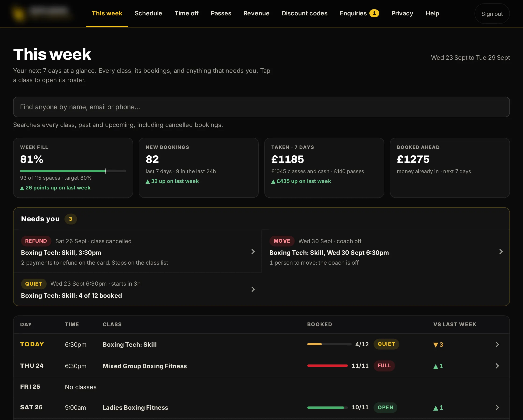Click QUIET status badge in today's row
This screenshot has height=420, width=523.
point(386,344)
